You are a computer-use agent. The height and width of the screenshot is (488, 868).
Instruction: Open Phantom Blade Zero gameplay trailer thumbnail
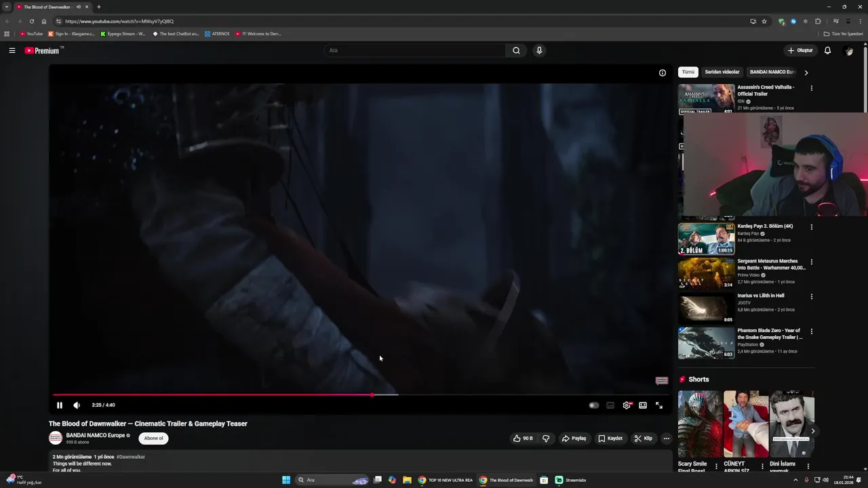tap(706, 343)
